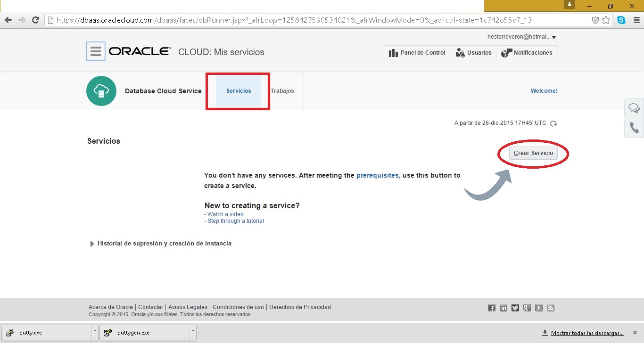Click Mostrar todas las descargas link
The height and width of the screenshot is (343, 644).
coord(587,333)
